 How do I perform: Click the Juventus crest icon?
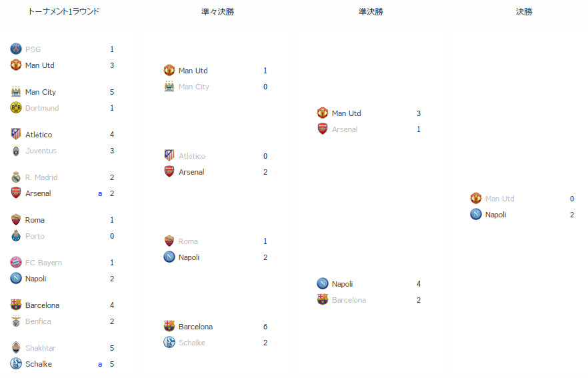coord(16,151)
